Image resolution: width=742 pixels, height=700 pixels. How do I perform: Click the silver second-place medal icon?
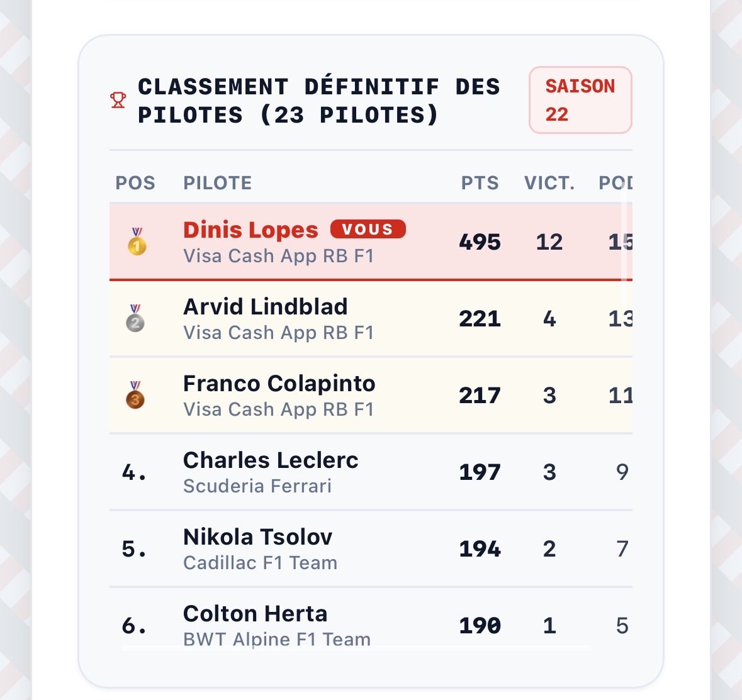tap(135, 318)
